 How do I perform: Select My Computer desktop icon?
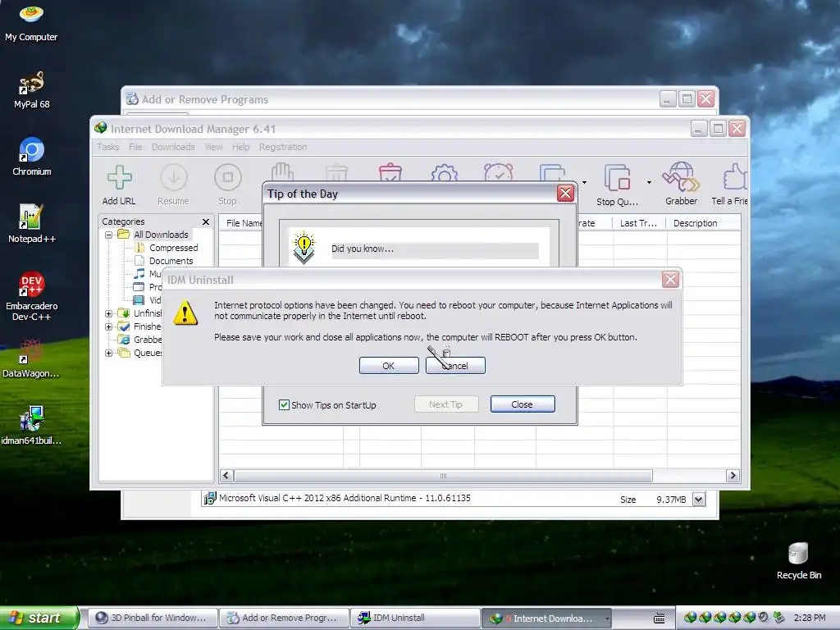(x=31, y=15)
